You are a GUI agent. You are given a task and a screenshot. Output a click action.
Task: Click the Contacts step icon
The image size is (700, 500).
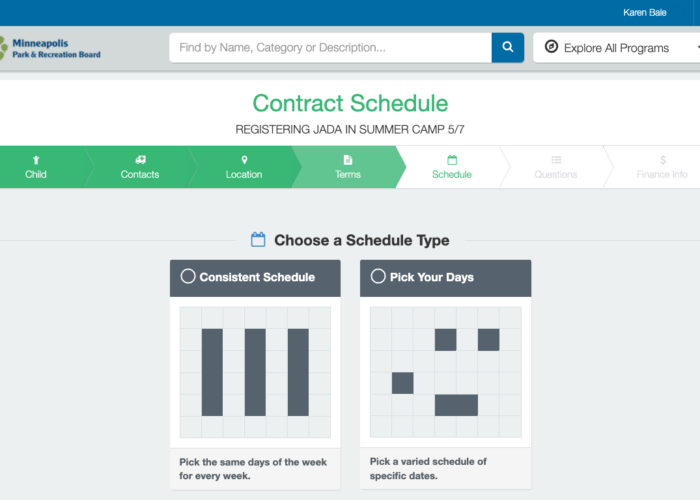140,159
